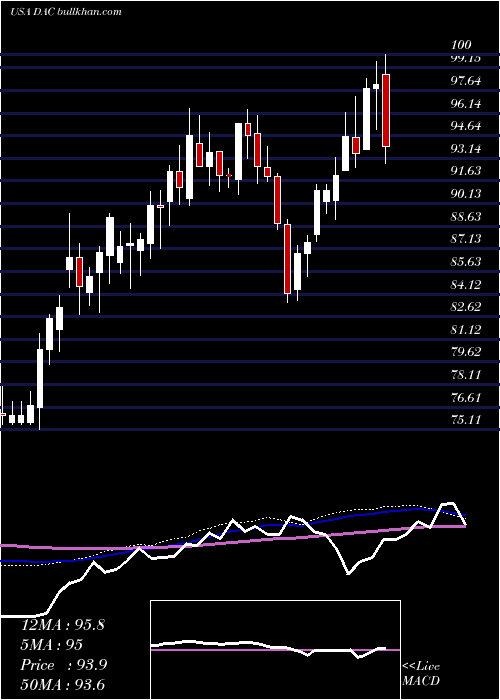Click the 99.15 price axis label
The height and width of the screenshot is (700, 500).
click(x=466, y=58)
